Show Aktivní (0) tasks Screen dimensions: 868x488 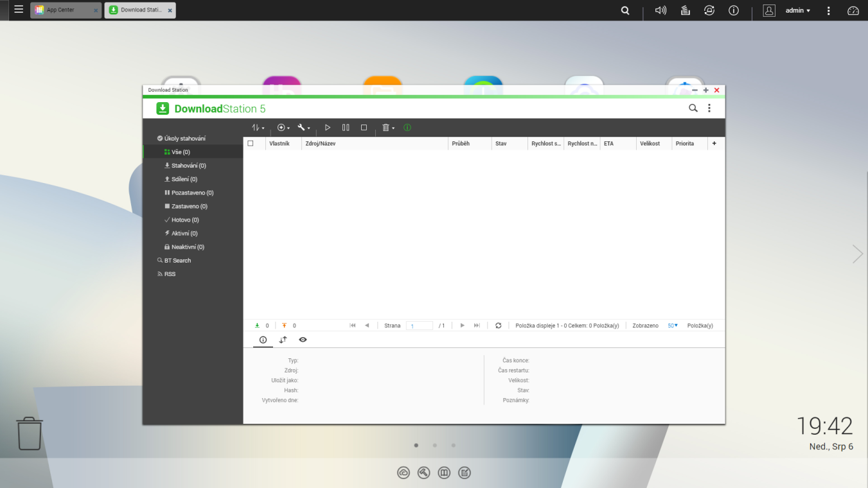[193, 233]
